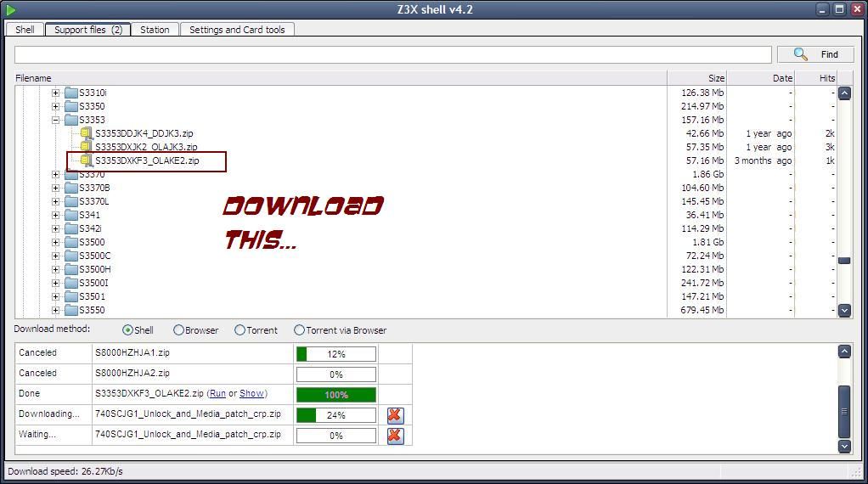Collapse the S3353 folder tree node
This screenshot has width=868, height=484.
(x=56, y=120)
